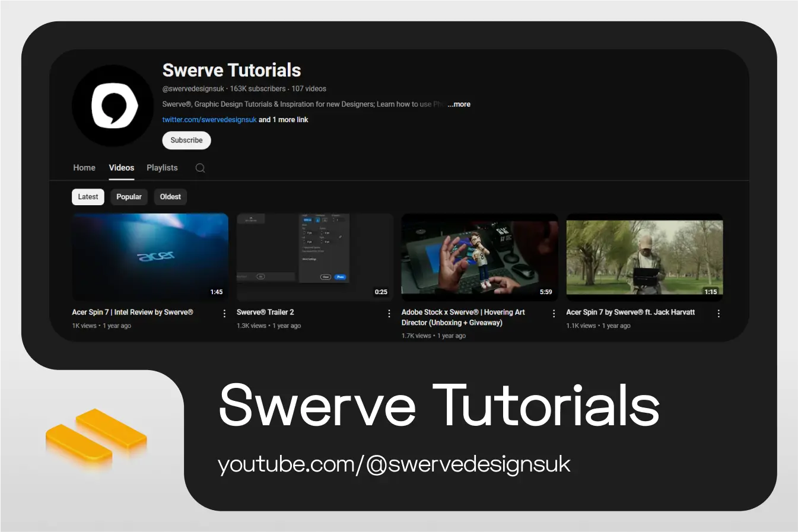Open options for the Adobe Stock Hovering Art video

554,313
